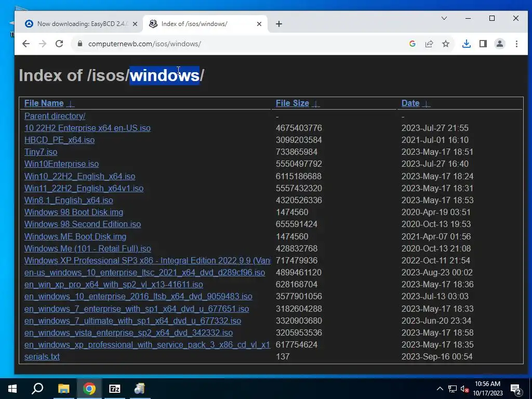This screenshot has width=532, height=399.
Task: Click the Chrome taskbar icon
Action: point(89,389)
